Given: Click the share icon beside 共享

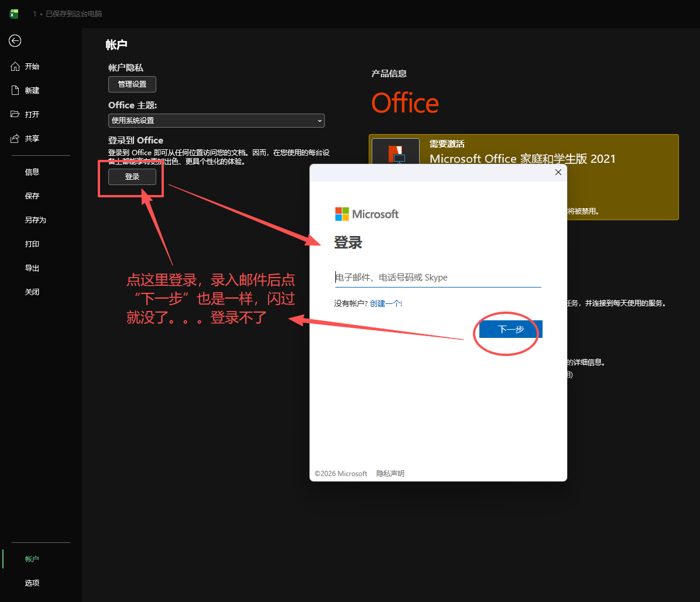Looking at the screenshot, I should point(15,138).
